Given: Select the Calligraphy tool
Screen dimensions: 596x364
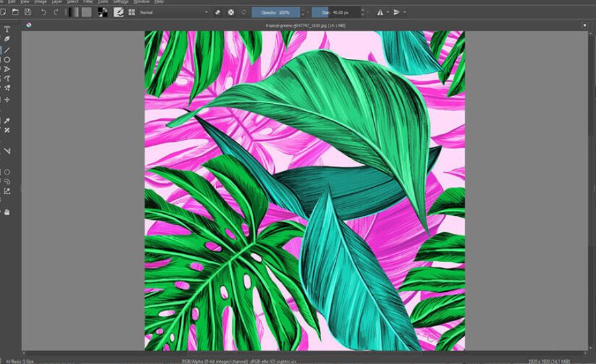Looking at the screenshot, I should click(x=7, y=39).
